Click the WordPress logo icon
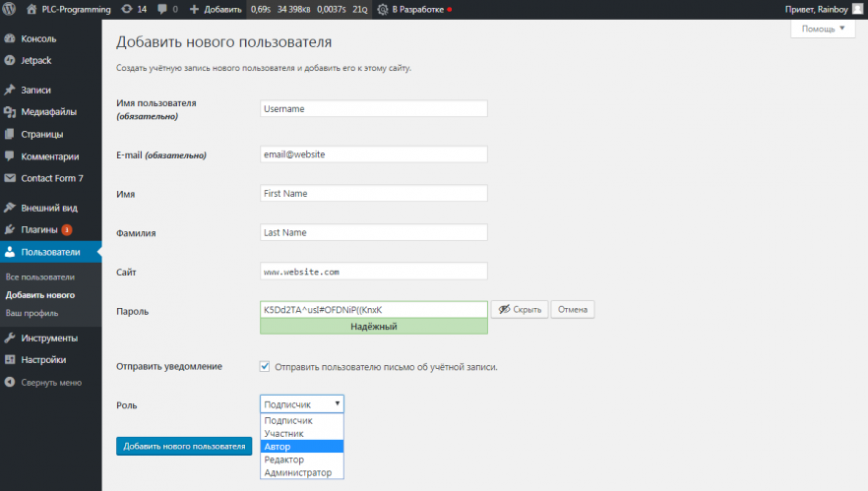The height and width of the screenshot is (491, 868). (x=12, y=9)
